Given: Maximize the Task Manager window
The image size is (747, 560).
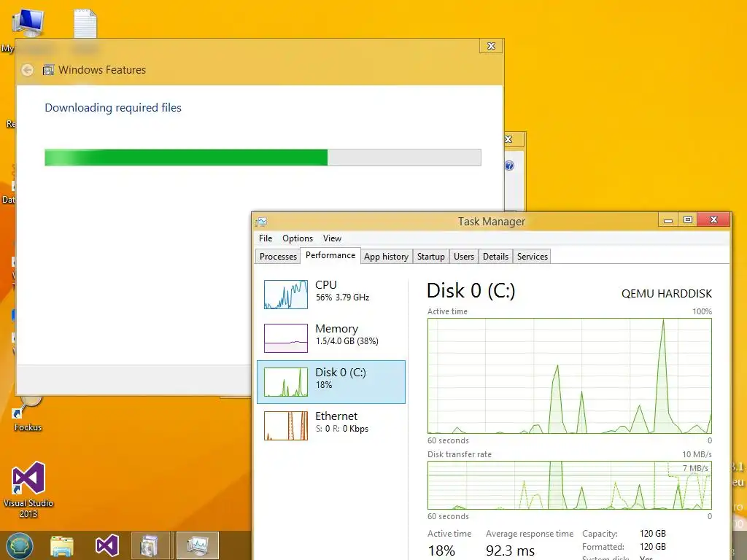Looking at the screenshot, I should coord(687,220).
